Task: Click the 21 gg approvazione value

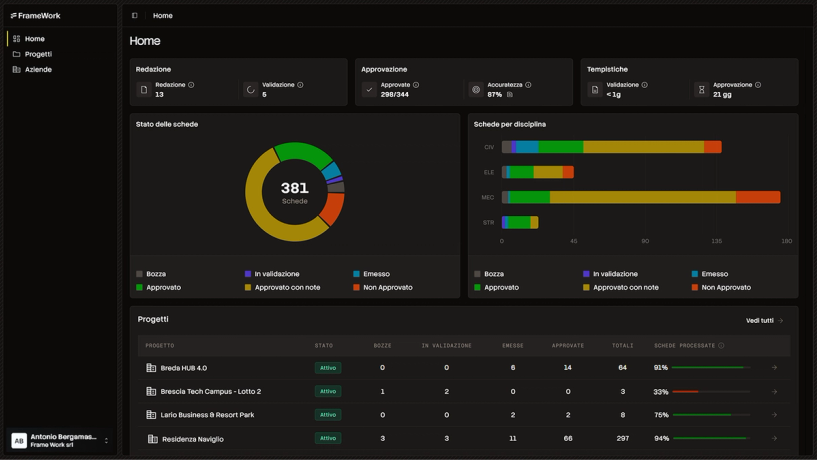Action: tap(722, 95)
